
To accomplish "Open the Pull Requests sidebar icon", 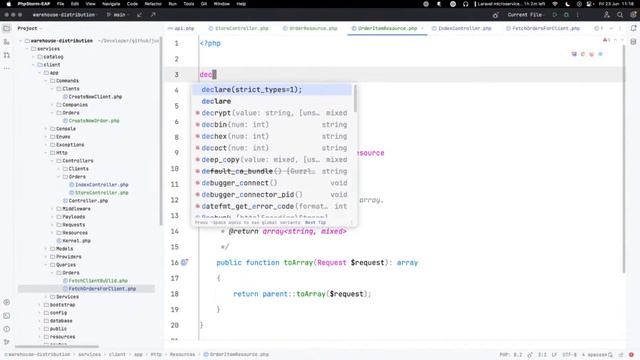I will 7,55.
